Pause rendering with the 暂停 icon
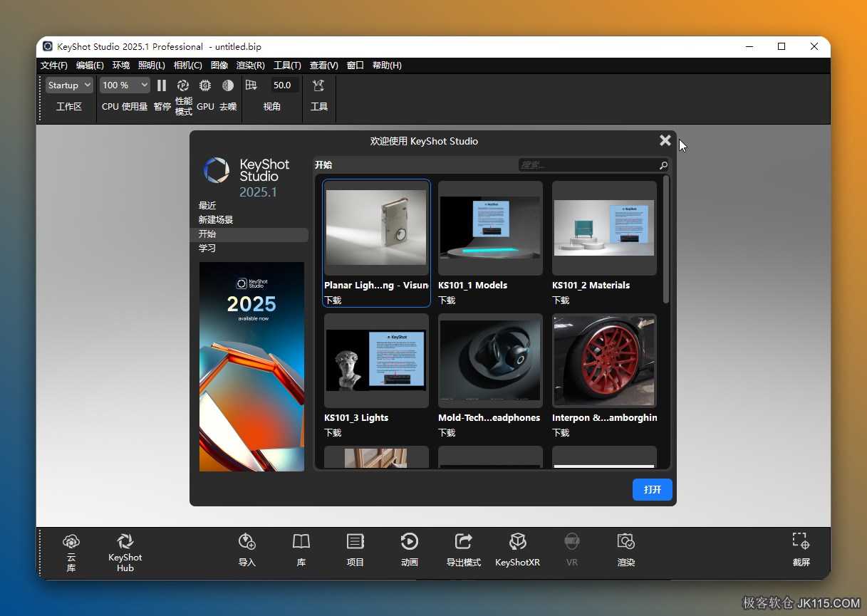Image resolution: width=867 pixels, height=616 pixels. click(162, 85)
